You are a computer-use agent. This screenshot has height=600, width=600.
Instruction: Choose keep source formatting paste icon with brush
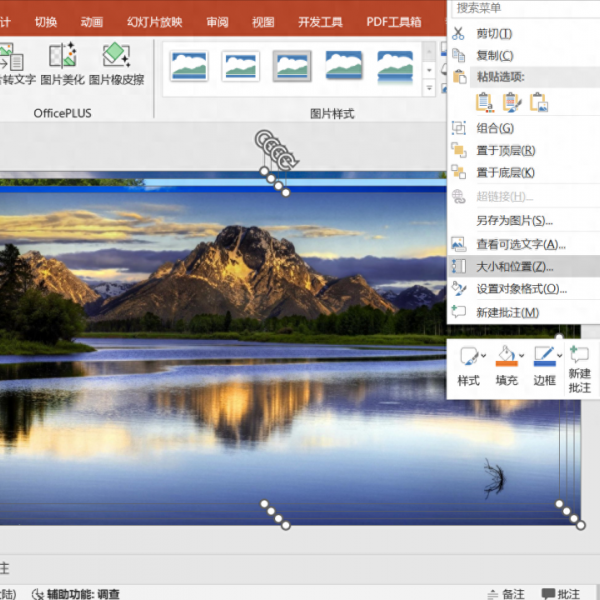pyautogui.click(x=512, y=101)
